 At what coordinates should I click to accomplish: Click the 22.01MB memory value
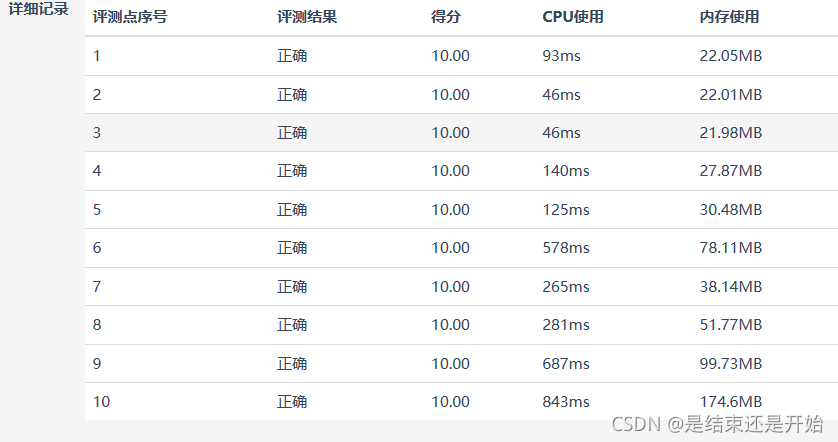(x=731, y=95)
